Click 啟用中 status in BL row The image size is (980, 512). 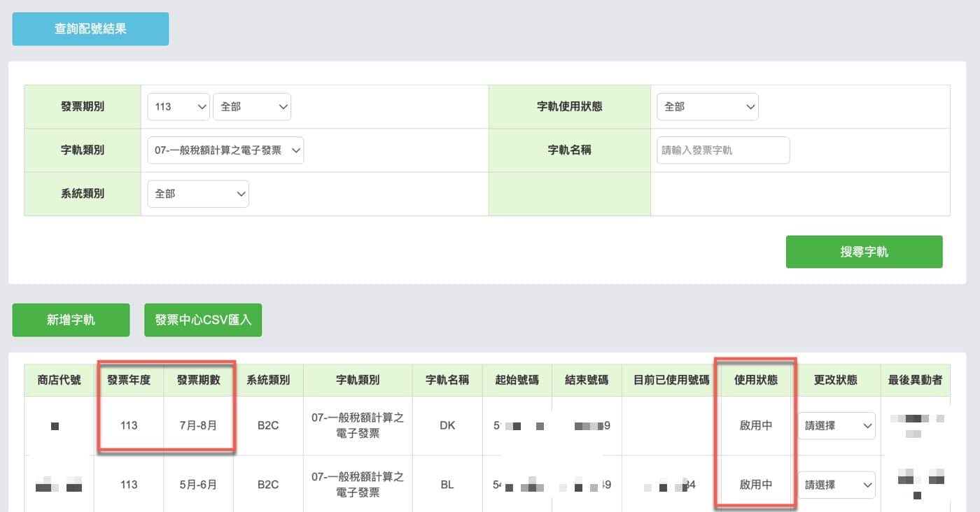pyautogui.click(x=756, y=484)
